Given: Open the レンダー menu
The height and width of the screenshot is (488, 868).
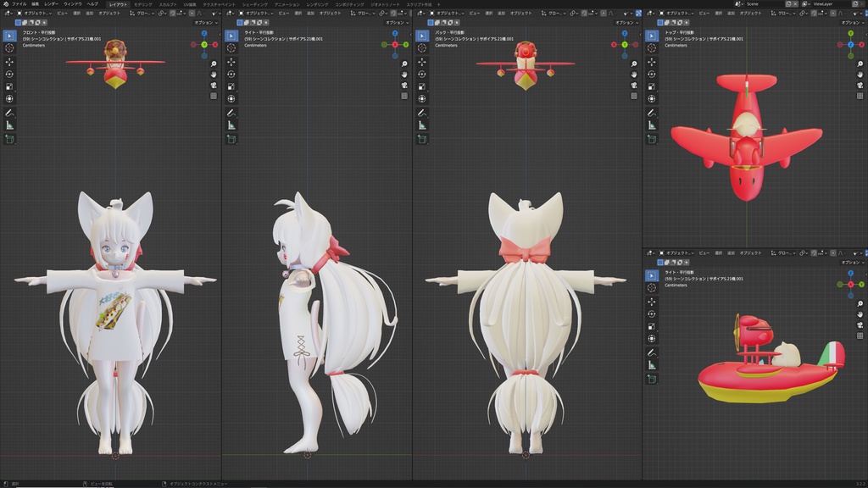Looking at the screenshot, I should click(x=51, y=4).
